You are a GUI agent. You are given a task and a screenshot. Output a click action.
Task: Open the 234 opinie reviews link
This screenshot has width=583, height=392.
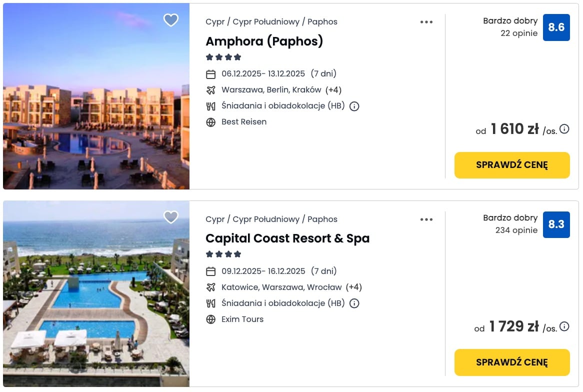516,230
